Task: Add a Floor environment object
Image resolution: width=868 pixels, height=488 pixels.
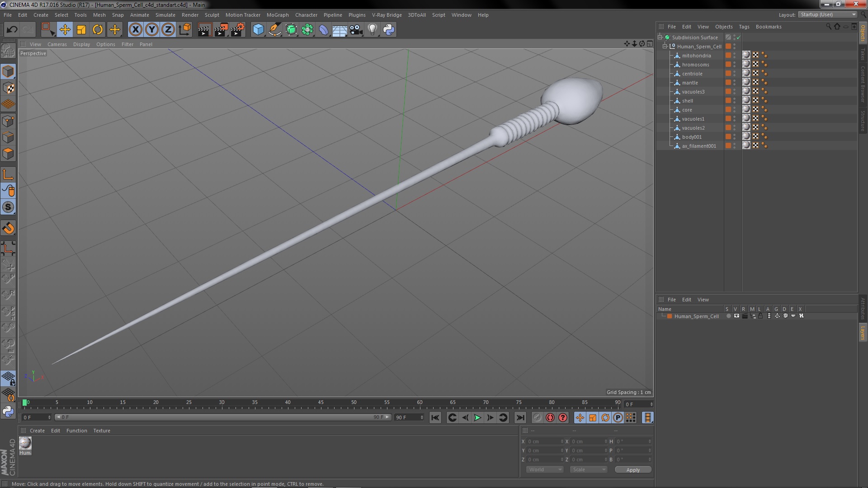Action: [x=340, y=30]
